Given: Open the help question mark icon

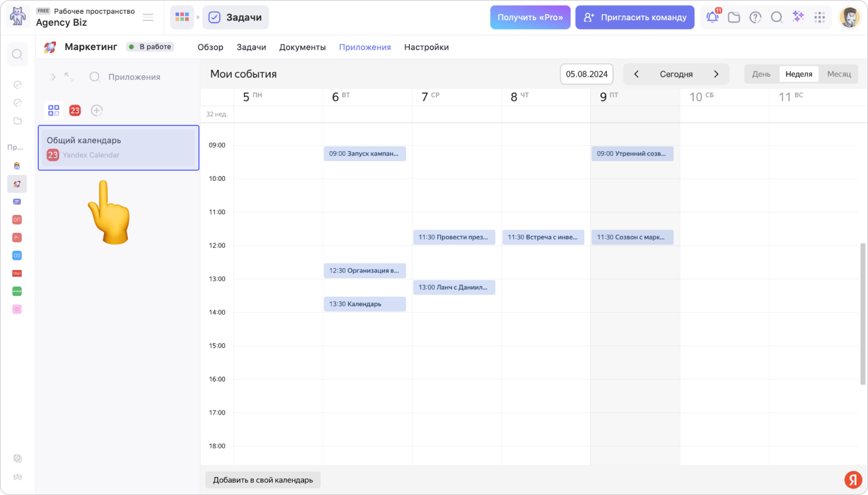Looking at the screenshot, I should [755, 17].
